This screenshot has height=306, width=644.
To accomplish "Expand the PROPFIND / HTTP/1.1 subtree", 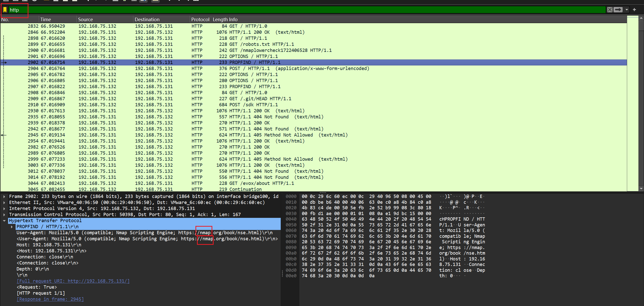I will pos(12,227).
